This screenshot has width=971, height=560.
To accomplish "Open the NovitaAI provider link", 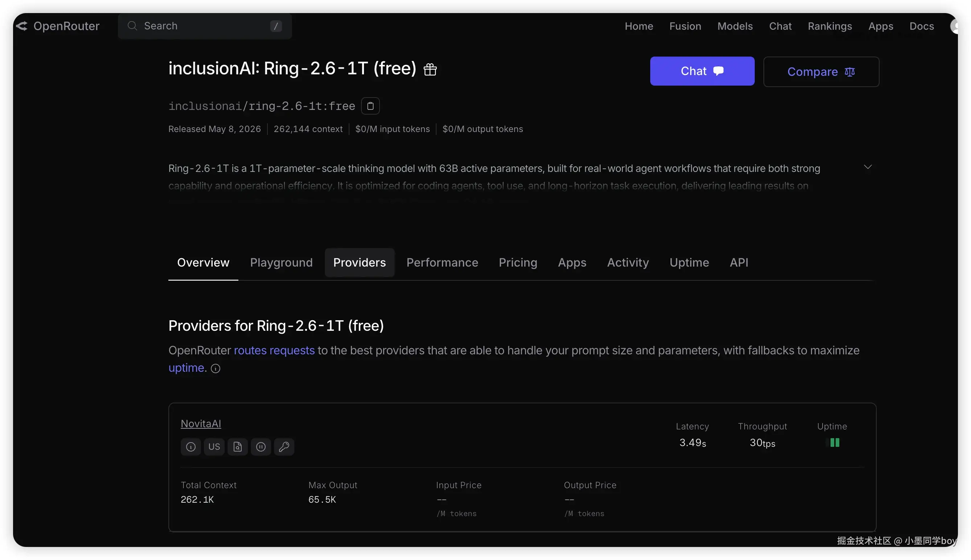I will coord(201,424).
